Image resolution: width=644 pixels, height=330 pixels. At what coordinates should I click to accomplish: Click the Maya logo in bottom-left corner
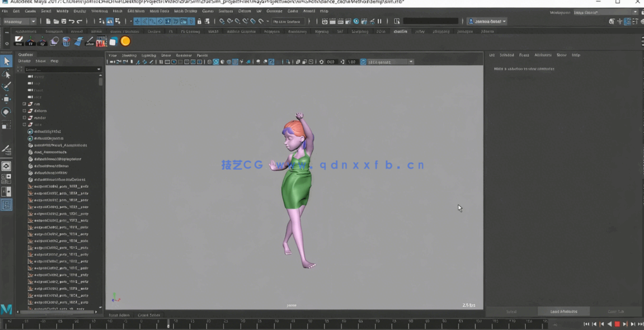tap(6, 309)
